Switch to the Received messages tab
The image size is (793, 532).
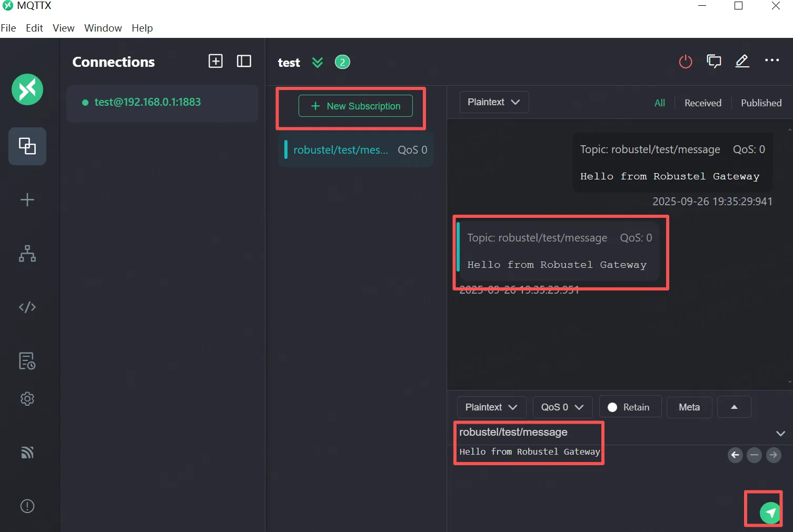click(702, 103)
